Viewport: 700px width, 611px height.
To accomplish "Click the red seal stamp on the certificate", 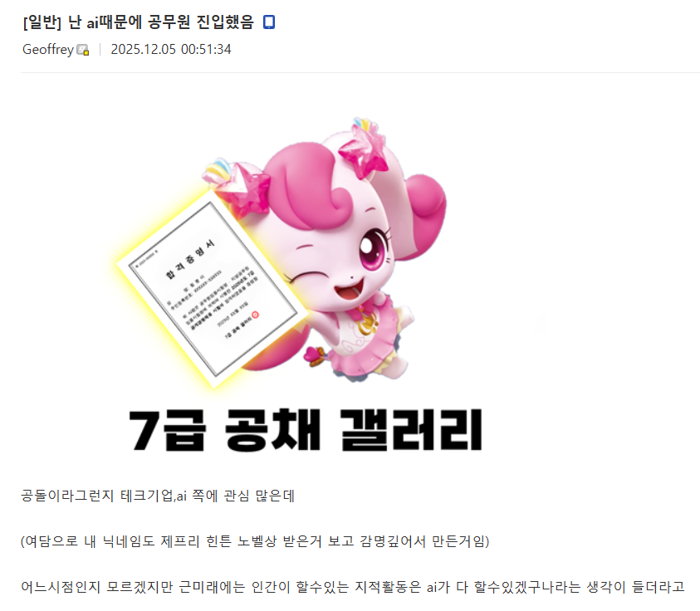I will pyautogui.click(x=256, y=315).
